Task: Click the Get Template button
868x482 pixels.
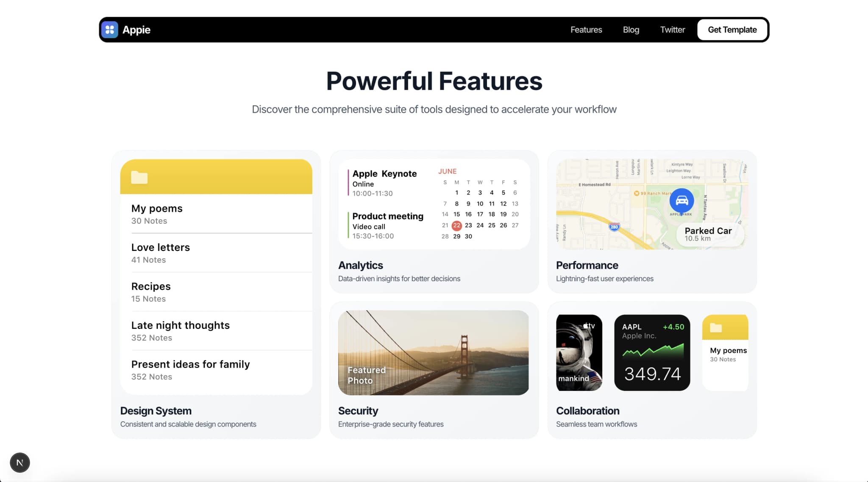Action: point(732,30)
